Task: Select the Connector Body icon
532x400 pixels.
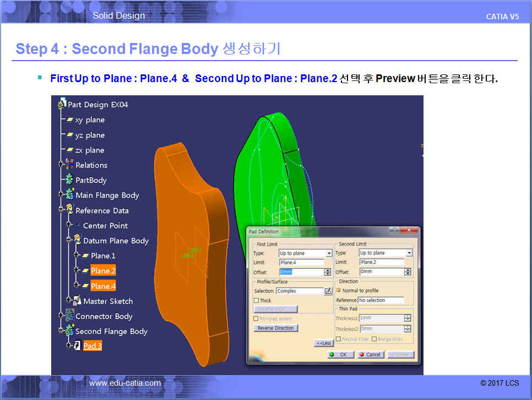Action: pos(70,316)
